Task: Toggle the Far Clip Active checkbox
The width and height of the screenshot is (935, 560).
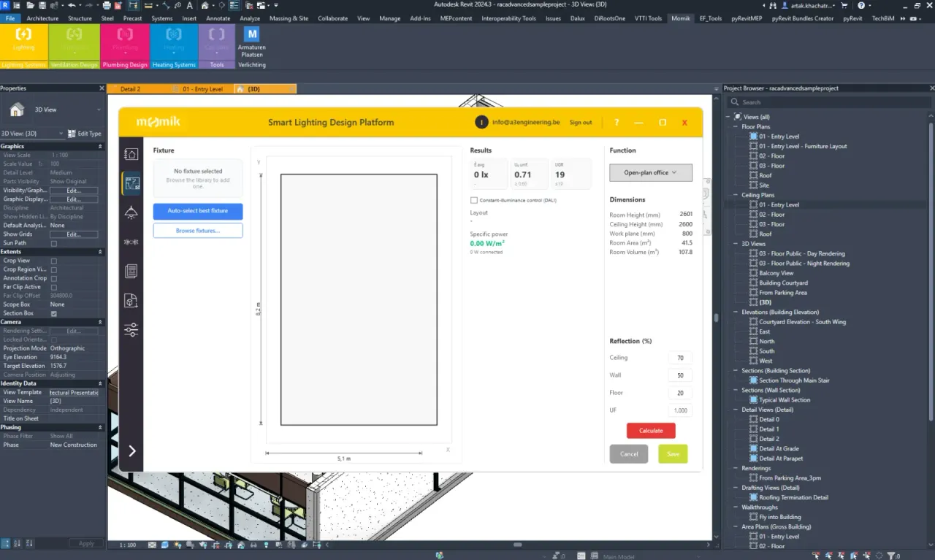Action: tap(53, 287)
